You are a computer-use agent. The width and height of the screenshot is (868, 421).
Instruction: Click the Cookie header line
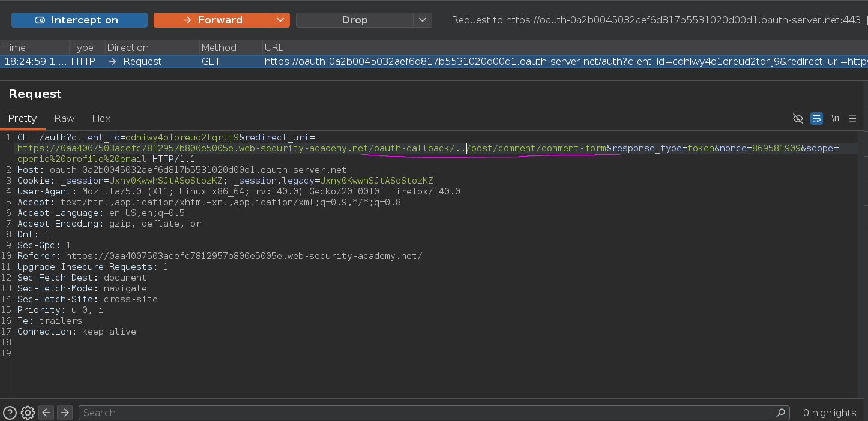click(225, 181)
